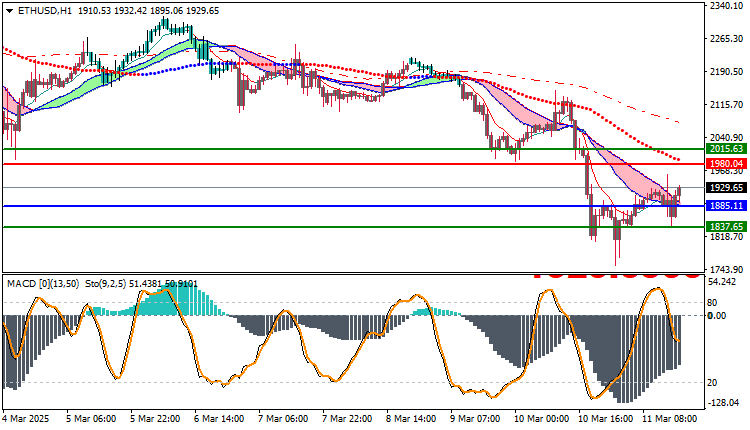Click the 6 Mar 14:00 time label
This screenshot has height=430, width=750.
coord(219,419)
